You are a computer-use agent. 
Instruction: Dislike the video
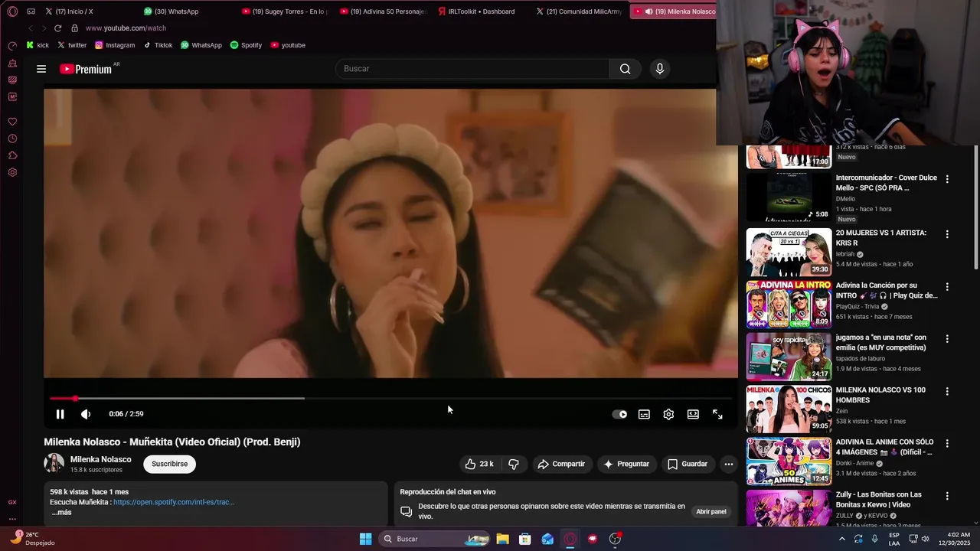coord(514,464)
